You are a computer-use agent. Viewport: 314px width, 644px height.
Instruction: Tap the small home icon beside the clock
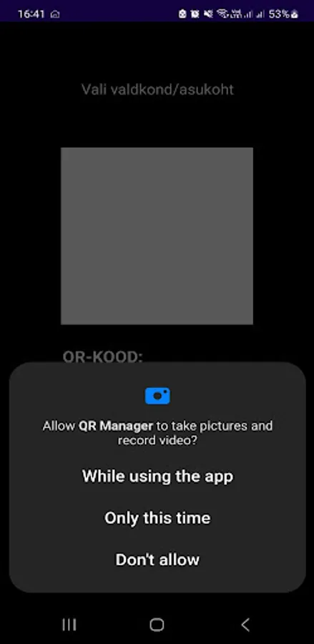click(55, 14)
